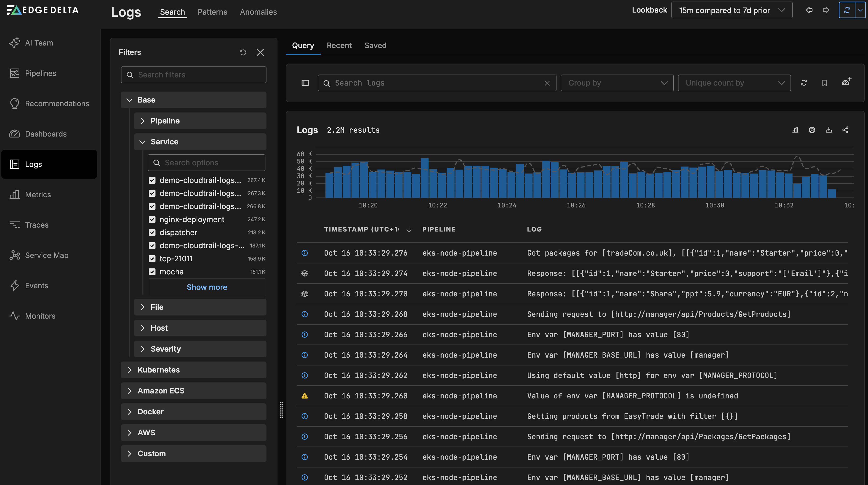Click the bookmark save query icon

click(825, 83)
